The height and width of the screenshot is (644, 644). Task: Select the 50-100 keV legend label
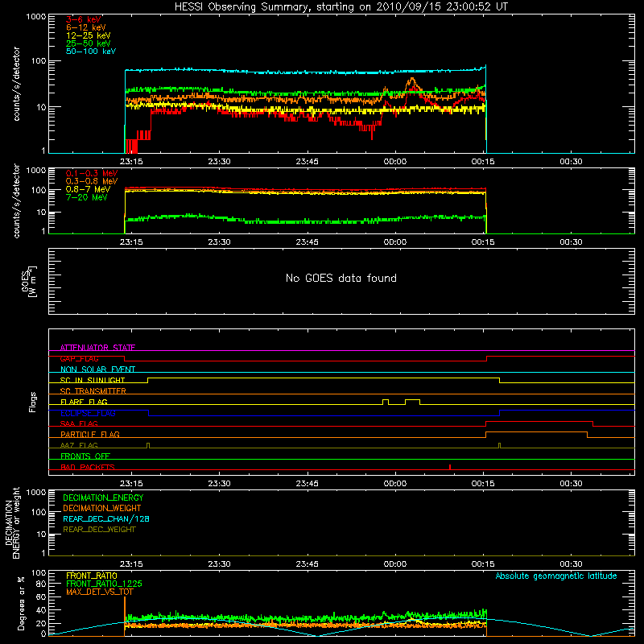click(91, 52)
